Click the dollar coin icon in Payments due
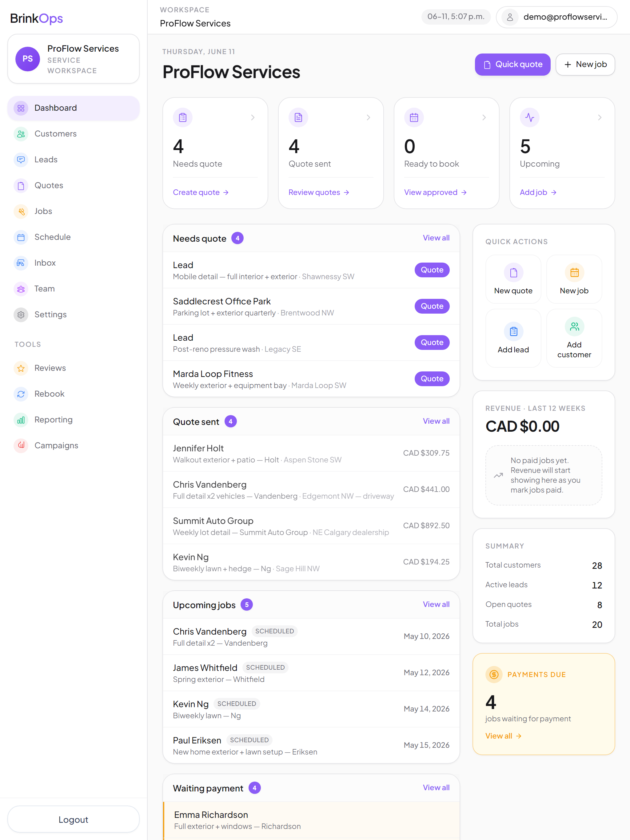The width and height of the screenshot is (630, 840). tap(494, 675)
